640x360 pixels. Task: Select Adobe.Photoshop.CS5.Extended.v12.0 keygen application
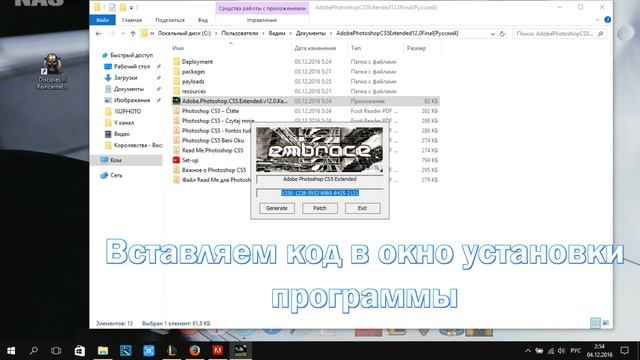click(x=305, y=101)
